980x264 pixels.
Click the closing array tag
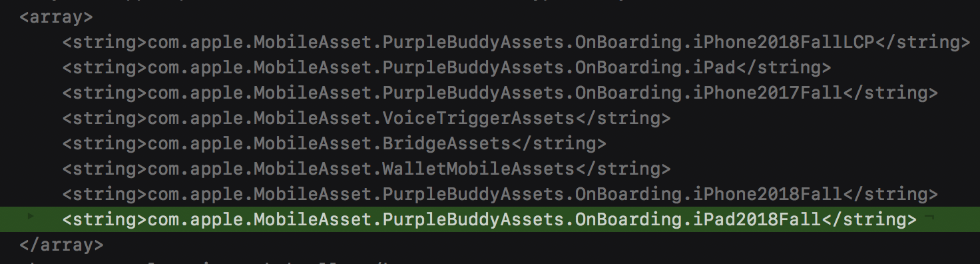61,245
